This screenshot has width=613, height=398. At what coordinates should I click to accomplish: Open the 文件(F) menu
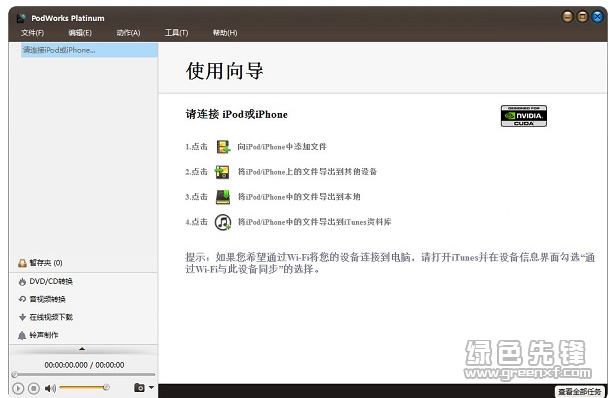32,33
